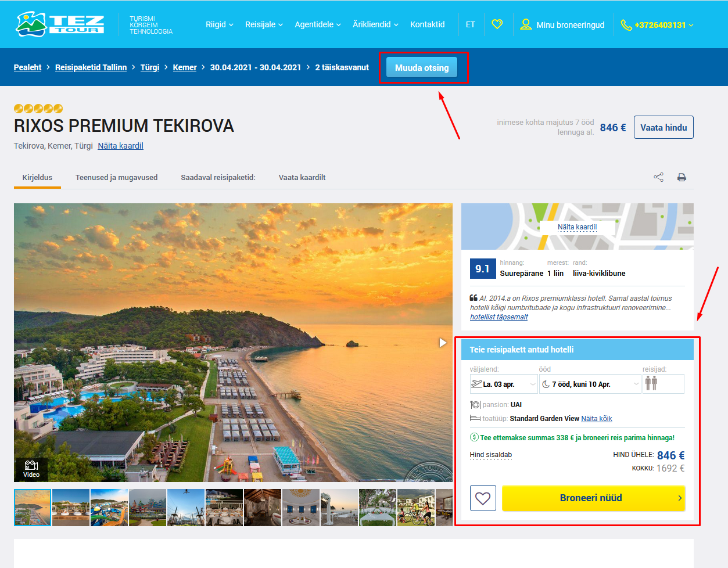Screen dimensions: 728x568
Task: Add package to favorites heart button
Action: [483, 498]
